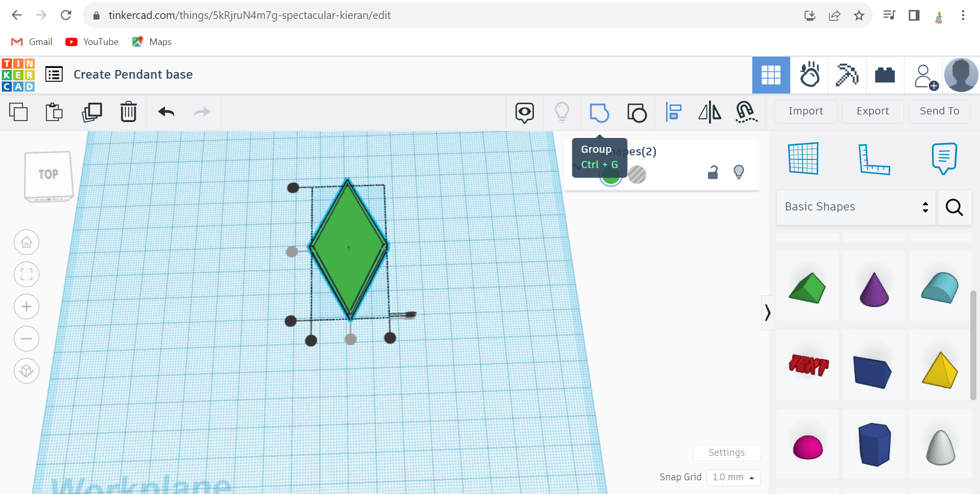Open the Align tool
980x494 pixels.
[674, 112]
